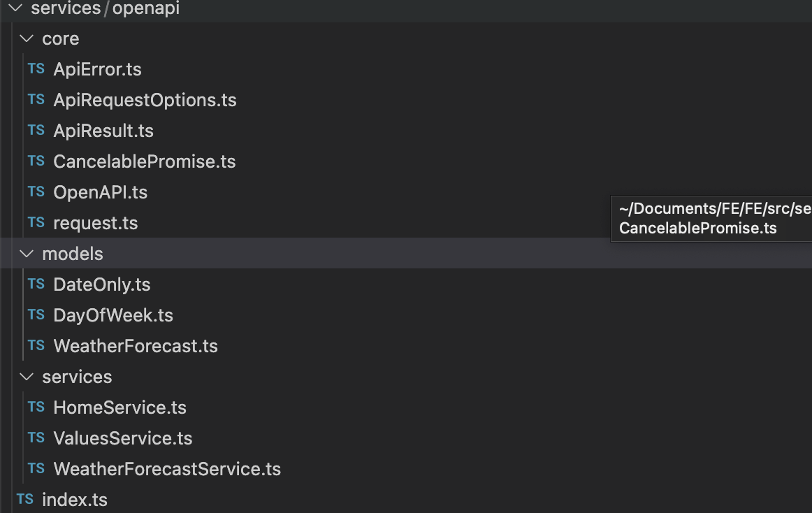Collapse the models folder chevron
Image resolution: width=812 pixels, height=513 pixels.
(x=27, y=254)
